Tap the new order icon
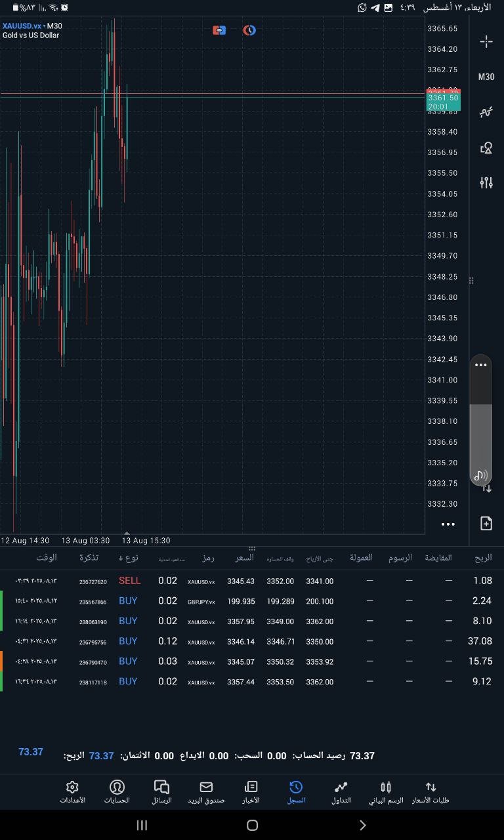This screenshot has width=504, height=840. [486, 523]
